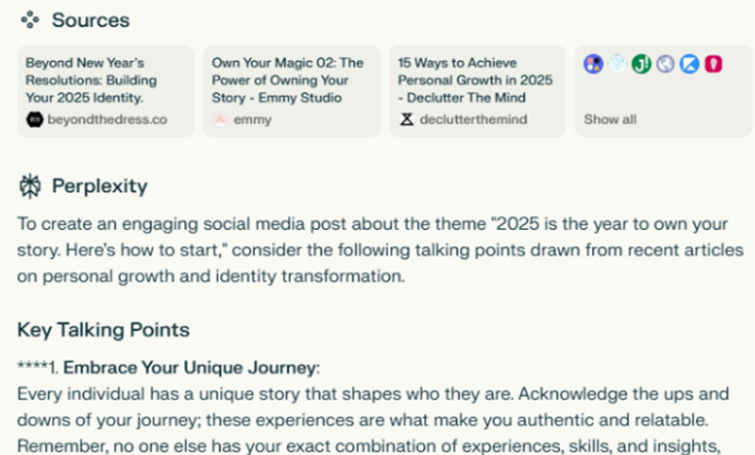Open Own Your Magic 02 source card
Viewport: 755px width, 455px height.
click(292, 91)
